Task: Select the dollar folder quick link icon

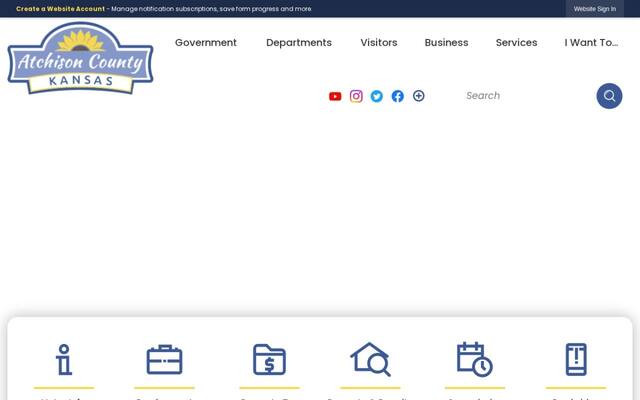Action: (269, 360)
